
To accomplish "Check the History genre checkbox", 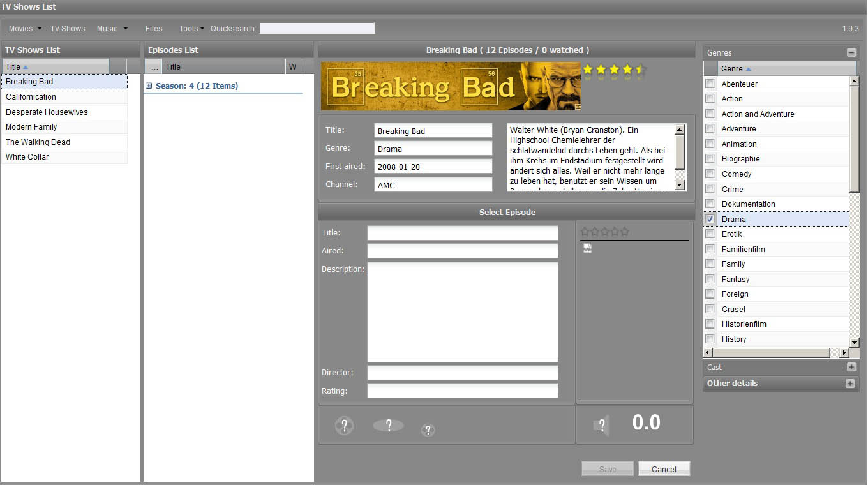I will (710, 339).
